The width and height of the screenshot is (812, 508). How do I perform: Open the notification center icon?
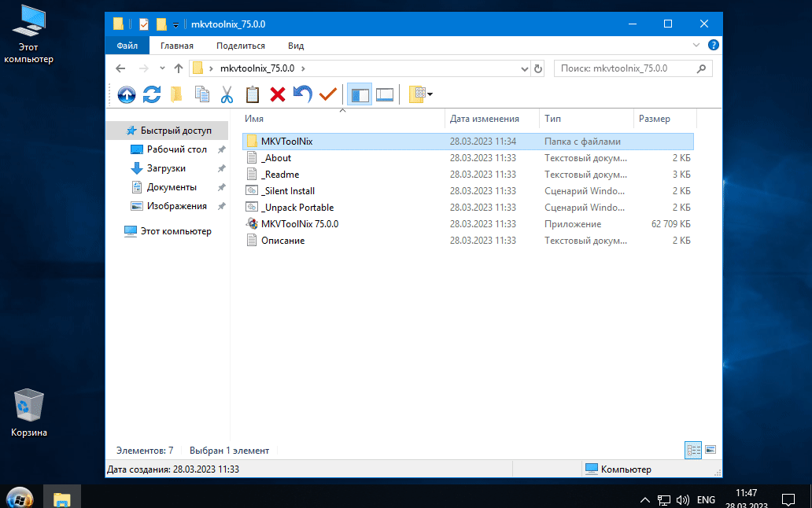[788, 499]
